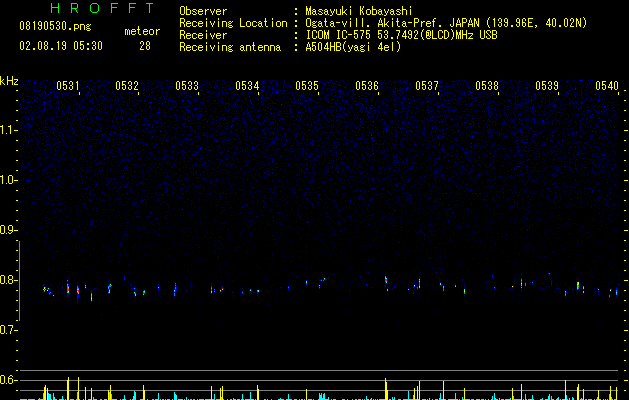The width and height of the screenshot is (629, 400).
Task: Click the 0539 time marker
Action: [547, 85]
